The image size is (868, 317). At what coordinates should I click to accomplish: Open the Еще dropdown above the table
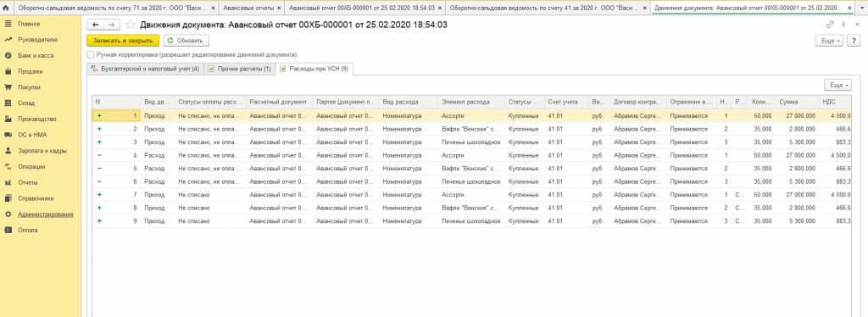(x=837, y=86)
